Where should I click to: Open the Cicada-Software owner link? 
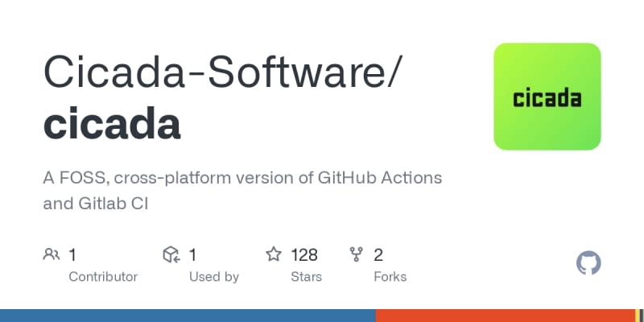click(x=219, y=72)
